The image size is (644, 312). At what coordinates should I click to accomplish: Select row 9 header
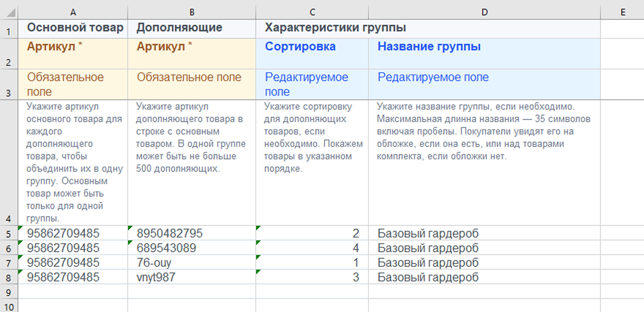tap(9, 292)
